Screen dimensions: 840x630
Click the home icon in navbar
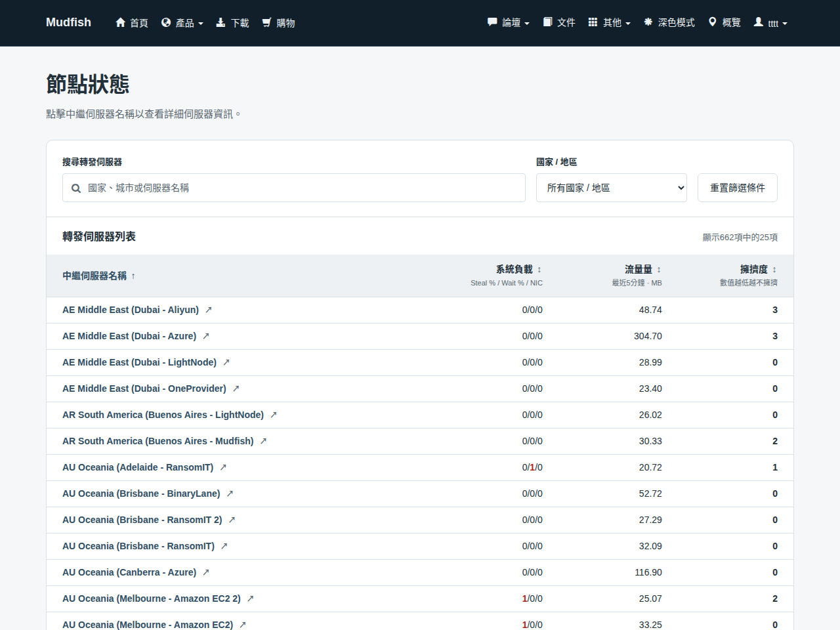point(120,22)
